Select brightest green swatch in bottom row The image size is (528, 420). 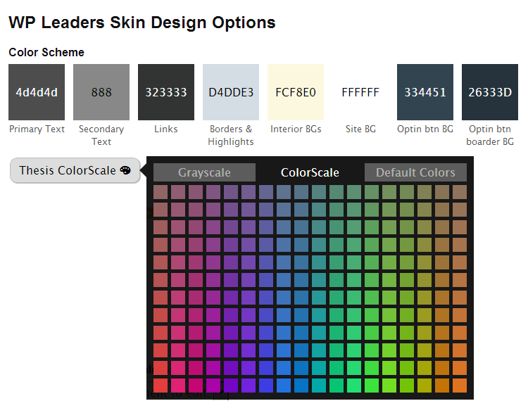[x=372, y=386]
